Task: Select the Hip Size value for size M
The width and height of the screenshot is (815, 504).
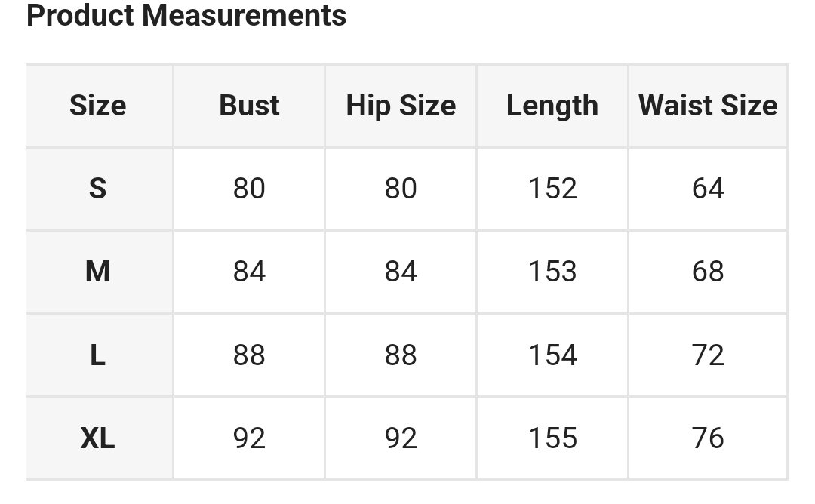Action: point(401,272)
